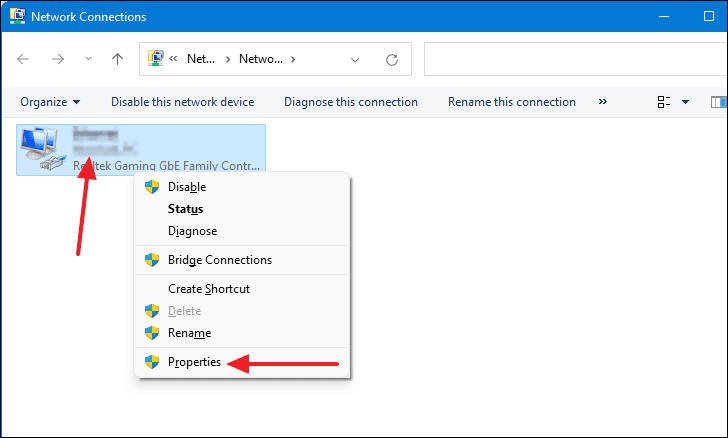Refresh the Network Connections list

tap(392, 59)
